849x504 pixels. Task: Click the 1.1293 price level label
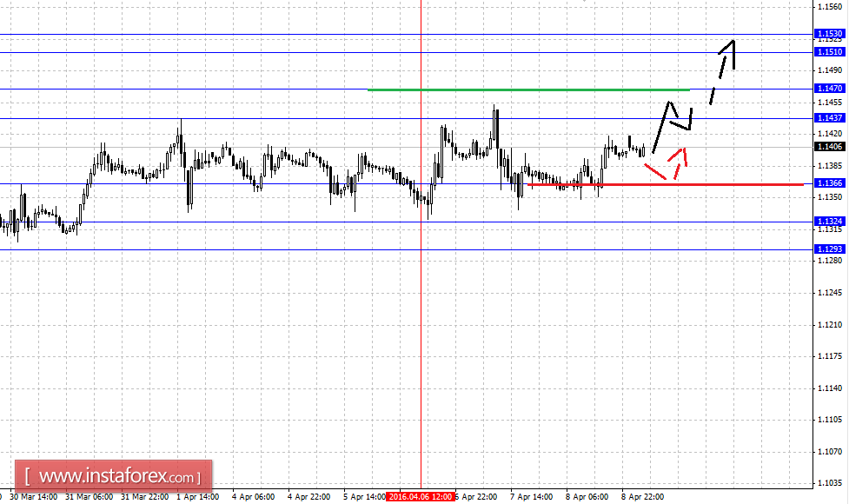click(x=830, y=249)
